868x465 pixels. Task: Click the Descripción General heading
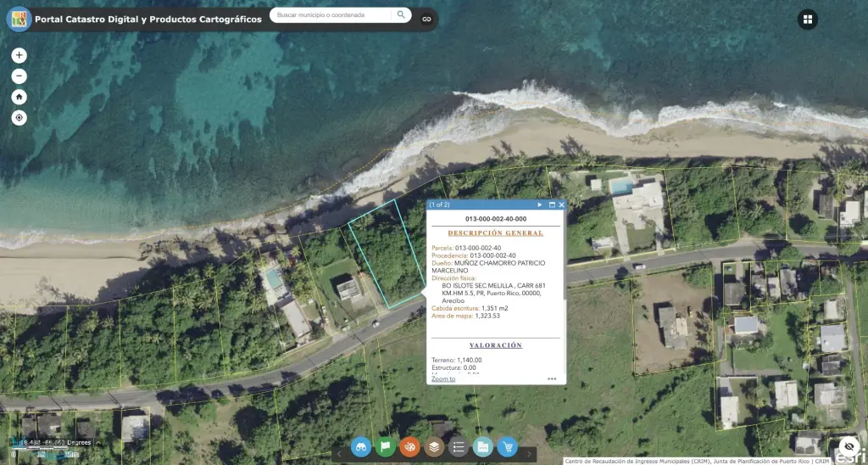click(495, 232)
